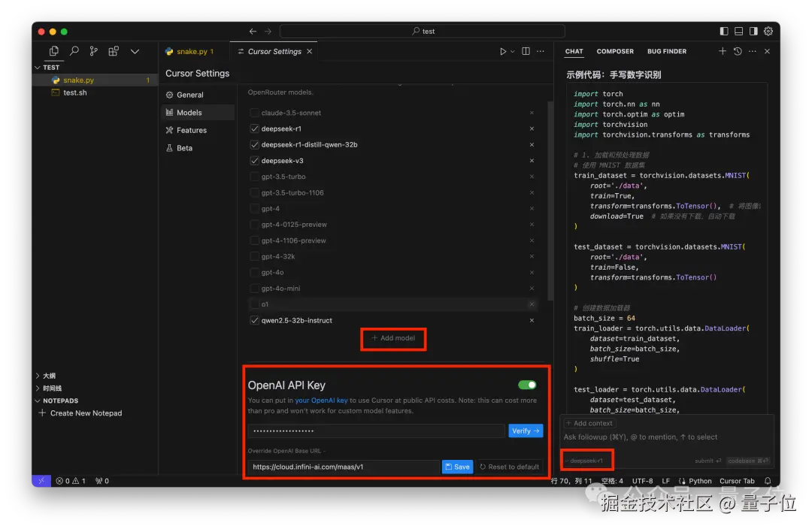
Task: Open the Source Control branch icon
Action: [94, 51]
